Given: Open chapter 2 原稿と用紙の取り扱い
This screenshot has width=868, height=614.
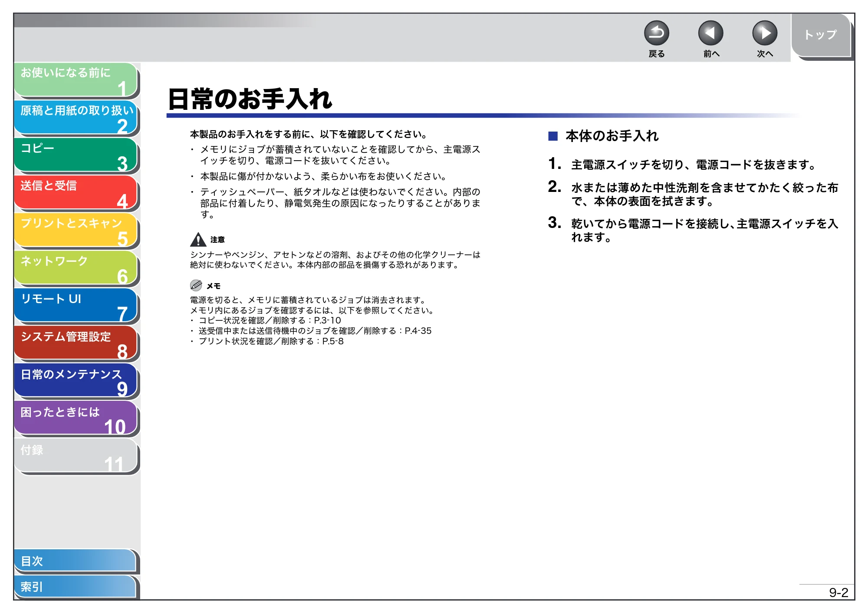Looking at the screenshot, I should (76, 117).
